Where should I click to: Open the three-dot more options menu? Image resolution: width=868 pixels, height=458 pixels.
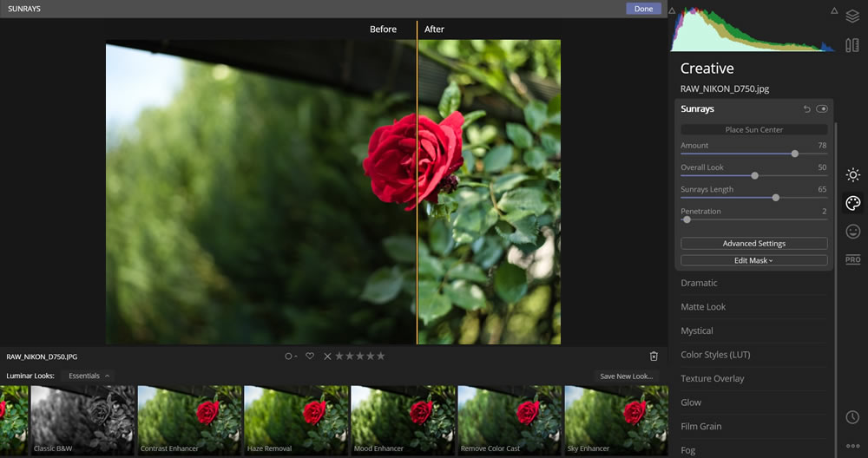(852, 446)
